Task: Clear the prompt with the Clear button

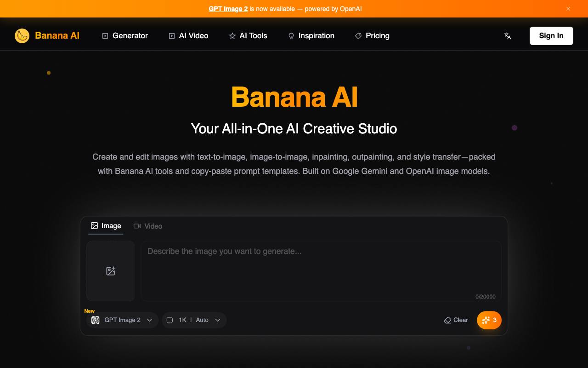Action: pos(456,320)
